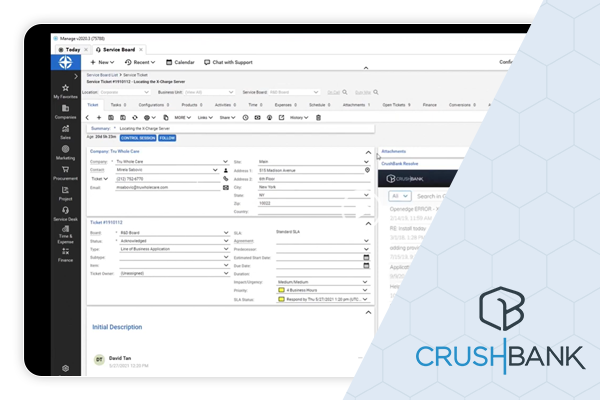
Task: Switch to the Configurations tab
Action: click(x=154, y=104)
